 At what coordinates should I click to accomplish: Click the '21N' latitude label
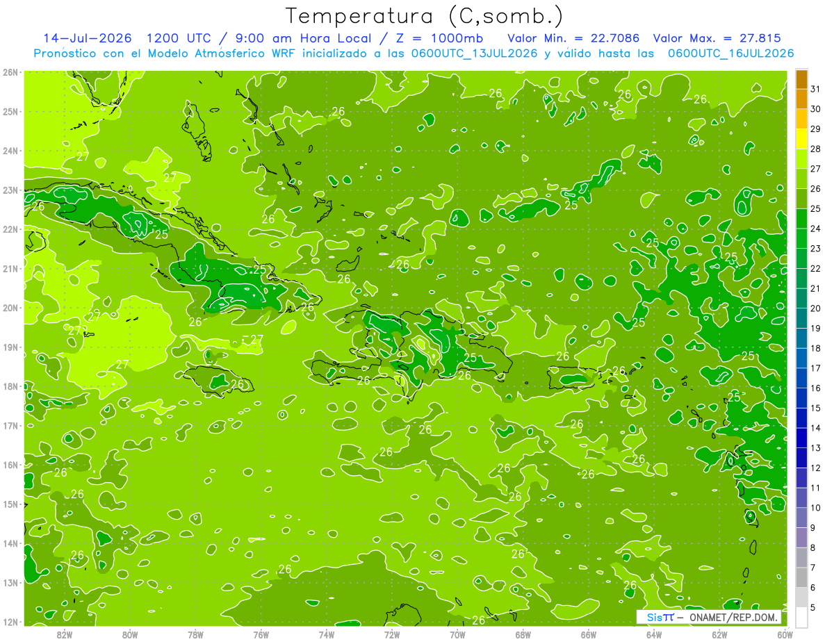coord(10,269)
